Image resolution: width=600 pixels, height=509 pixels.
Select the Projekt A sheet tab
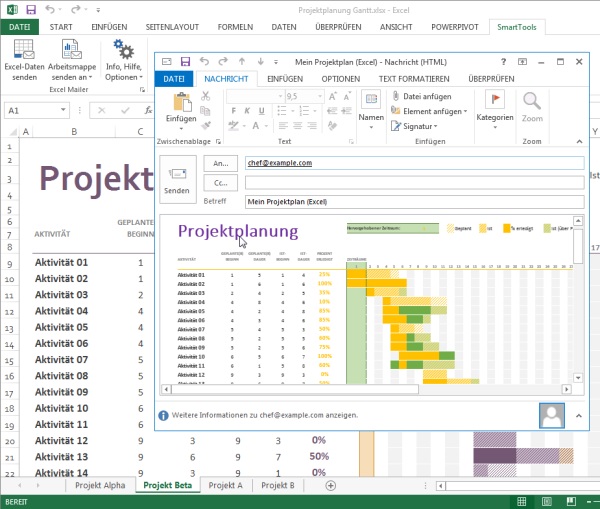(225, 485)
